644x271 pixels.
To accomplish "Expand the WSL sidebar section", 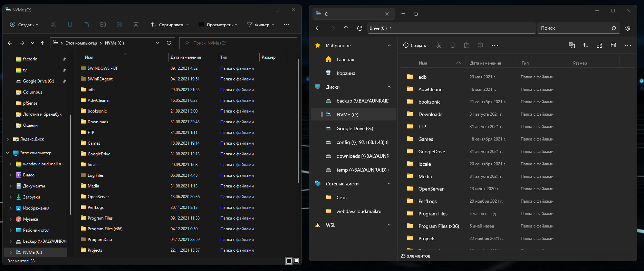I will tap(389, 225).
